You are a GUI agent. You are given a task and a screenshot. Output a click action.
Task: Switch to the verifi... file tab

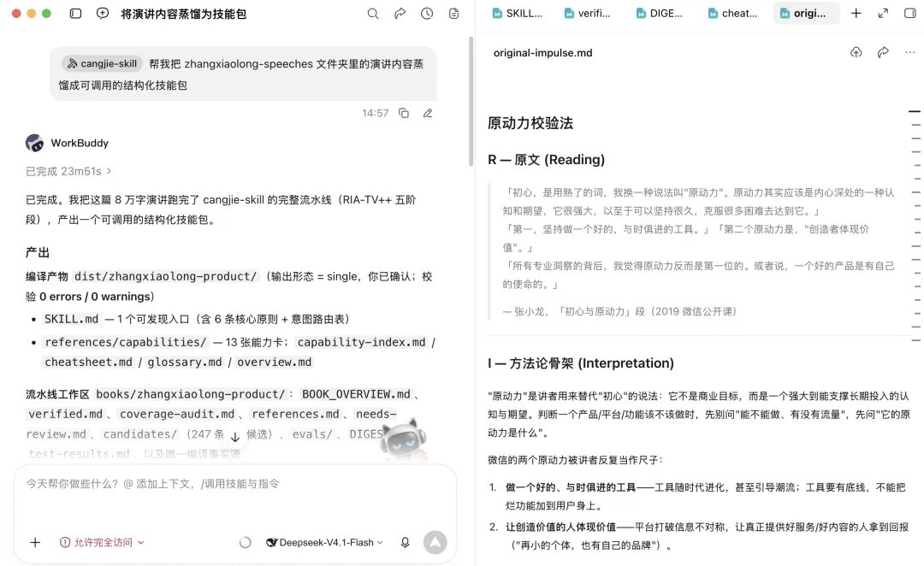(x=588, y=13)
